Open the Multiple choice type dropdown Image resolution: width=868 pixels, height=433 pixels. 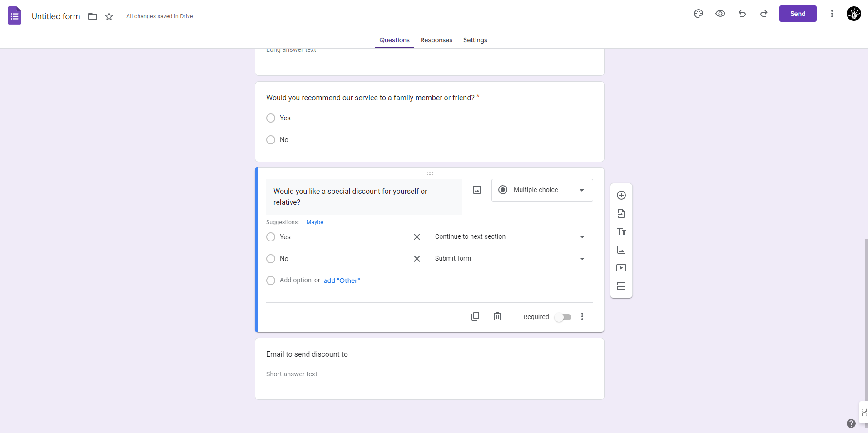coord(542,190)
